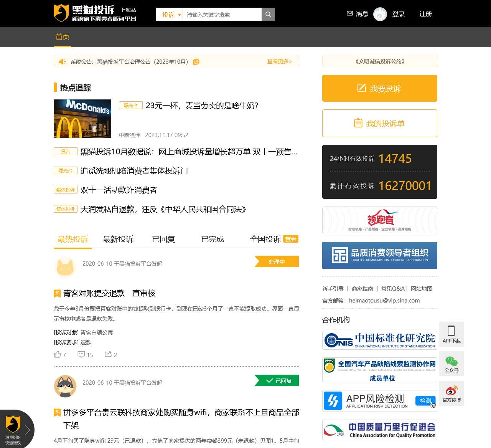Select the 已回复 tab
Viewport: 491px width, 448px height.
coord(163,239)
